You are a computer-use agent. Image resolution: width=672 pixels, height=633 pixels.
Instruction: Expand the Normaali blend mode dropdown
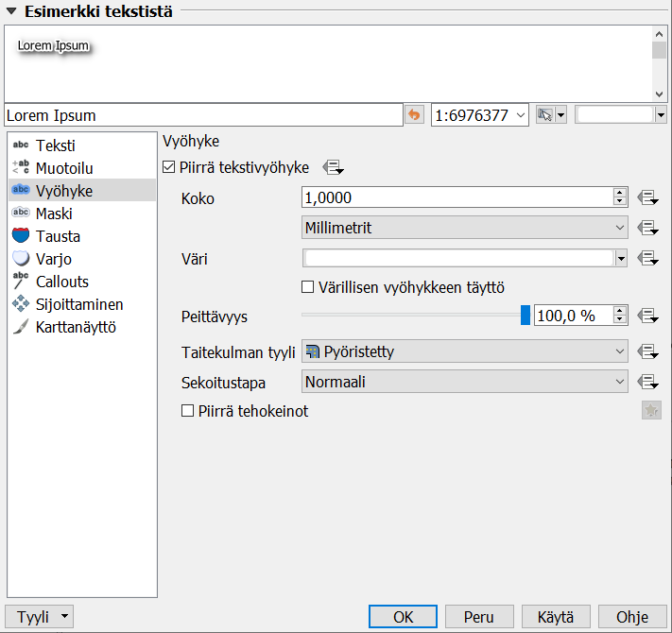464,383
